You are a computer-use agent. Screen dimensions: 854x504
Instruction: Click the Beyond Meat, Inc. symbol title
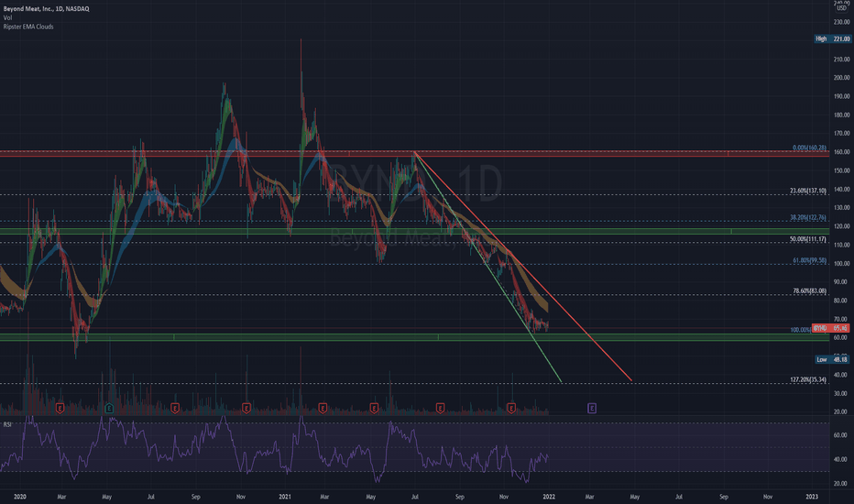tap(47, 9)
